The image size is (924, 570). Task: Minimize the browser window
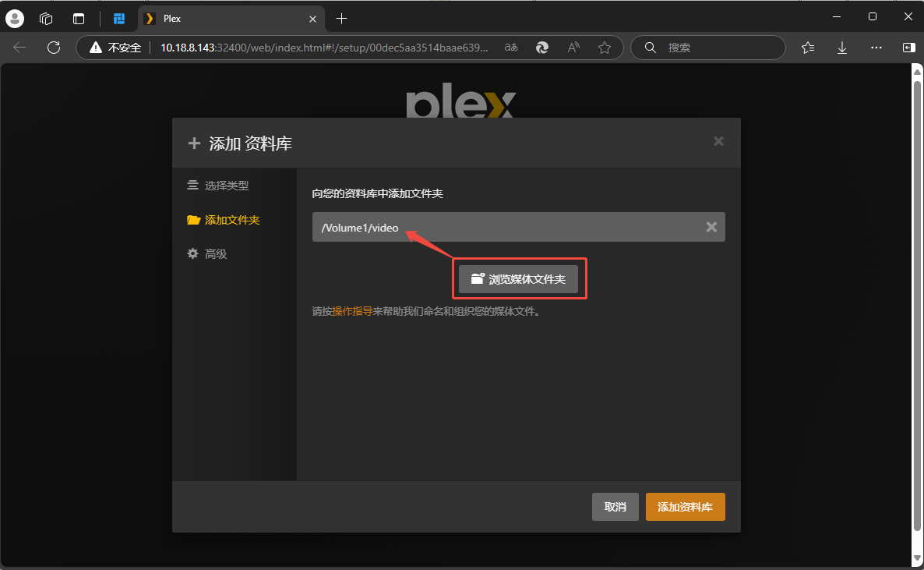[x=837, y=17]
